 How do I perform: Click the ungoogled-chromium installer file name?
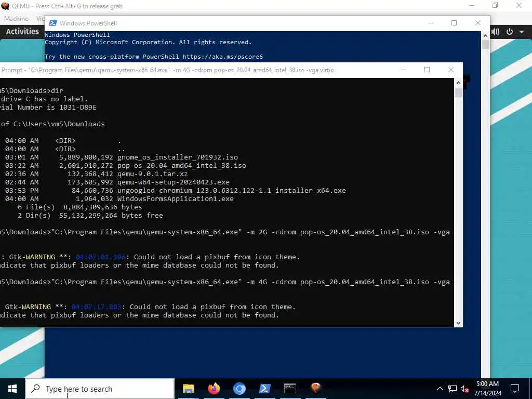[x=231, y=190]
